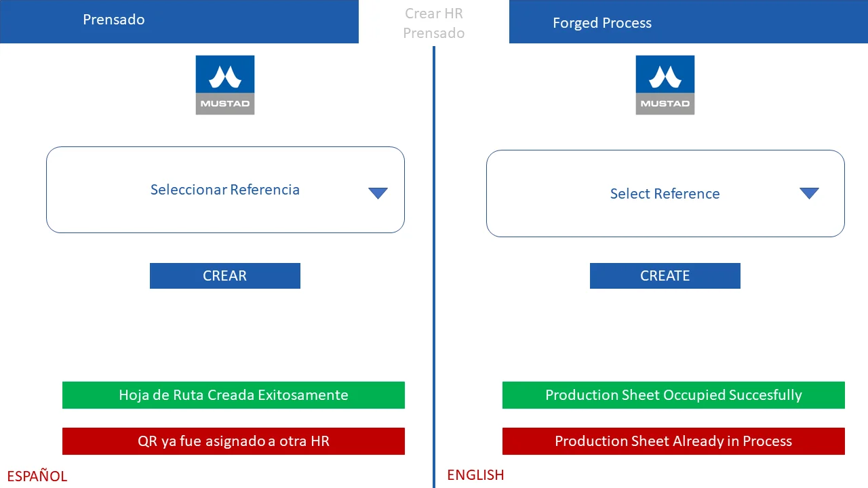Screen dimensions: 868x488
Task: Click the red Production Sheet Already in Process banner
Action: pyautogui.click(x=673, y=441)
